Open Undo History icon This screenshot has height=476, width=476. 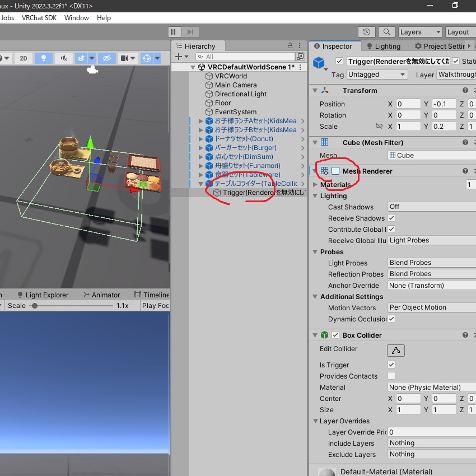click(367, 32)
